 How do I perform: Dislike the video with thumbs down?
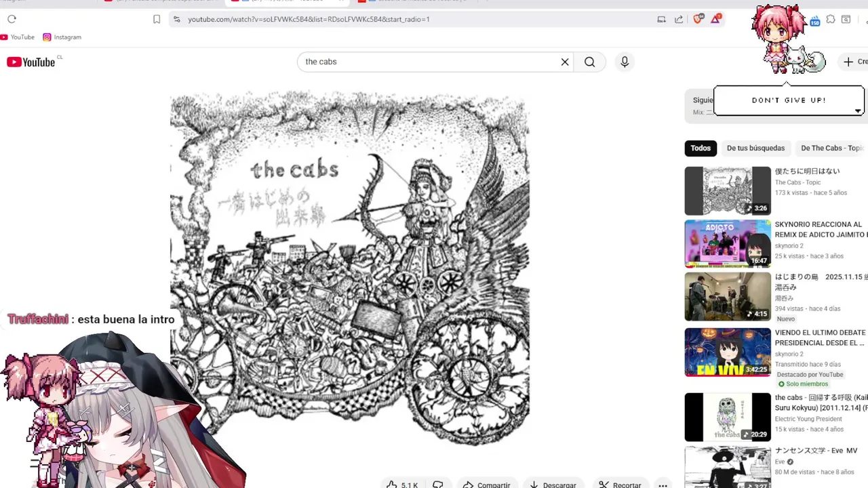tap(438, 485)
